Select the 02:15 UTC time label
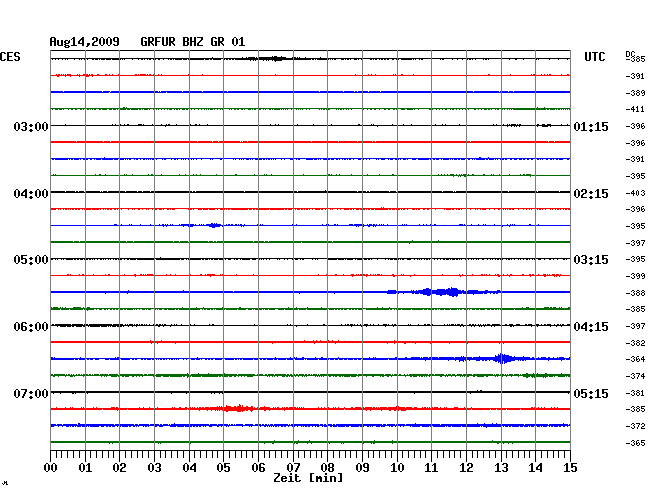The width and height of the screenshot is (650, 494). (591, 194)
